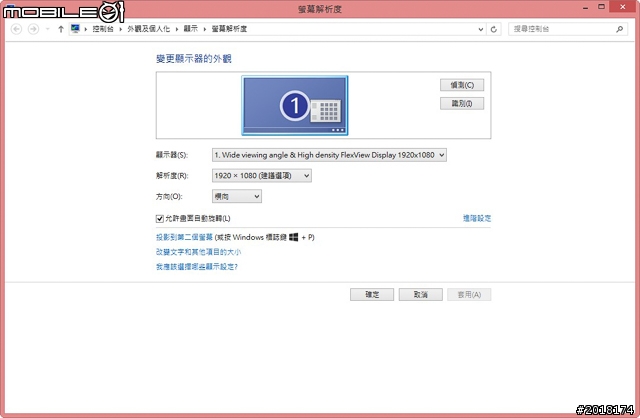The width and height of the screenshot is (640, 418).
Task: Click the Refresh icon in the address bar
Action: (x=494, y=29)
